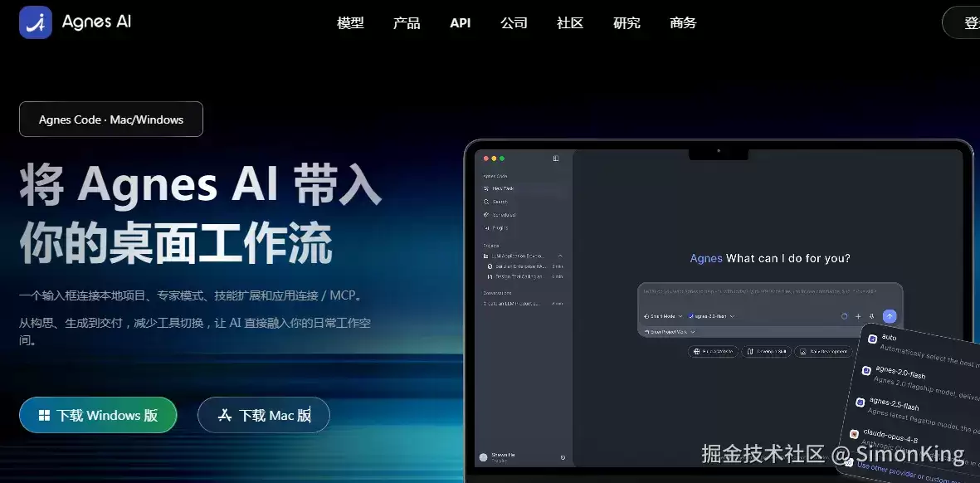This screenshot has height=483, width=980.
Task: Open the 研究 navigation menu
Action: [627, 23]
